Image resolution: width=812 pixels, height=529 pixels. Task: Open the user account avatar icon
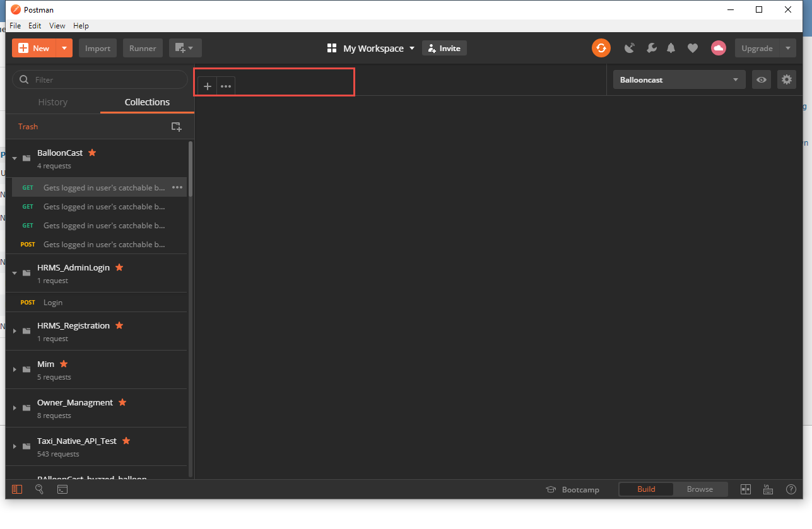tap(718, 48)
